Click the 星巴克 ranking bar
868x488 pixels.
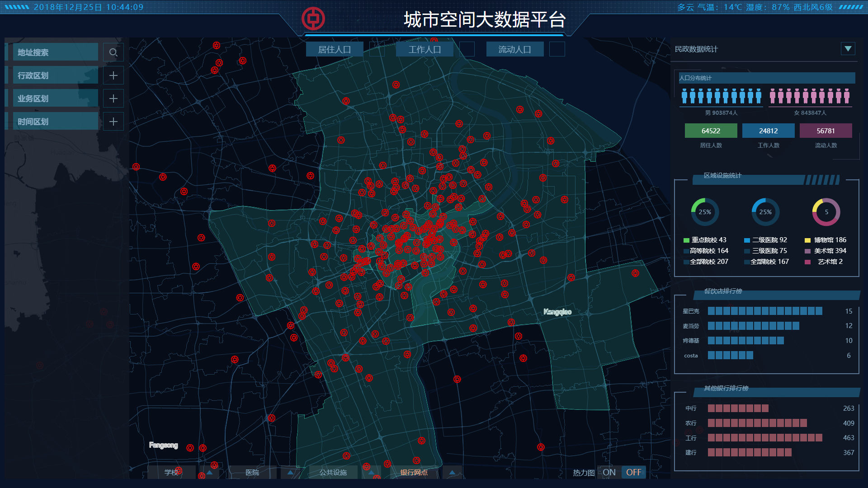765,311
